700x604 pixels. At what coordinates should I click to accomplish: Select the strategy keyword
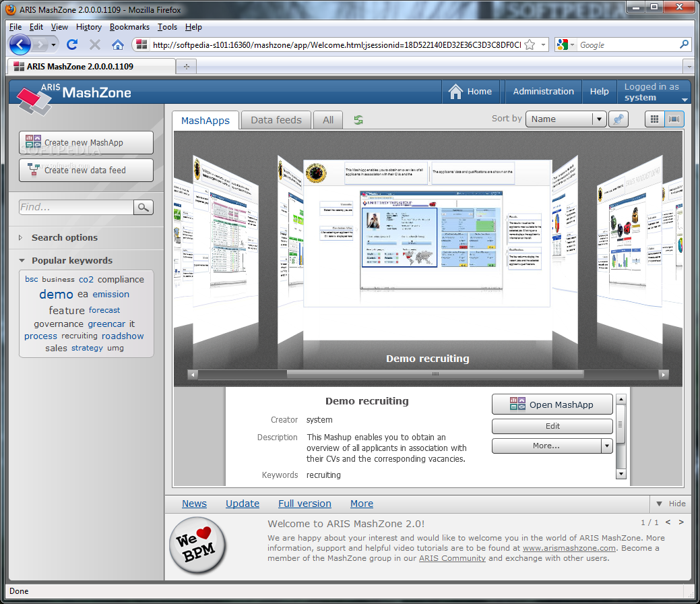point(87,348)
